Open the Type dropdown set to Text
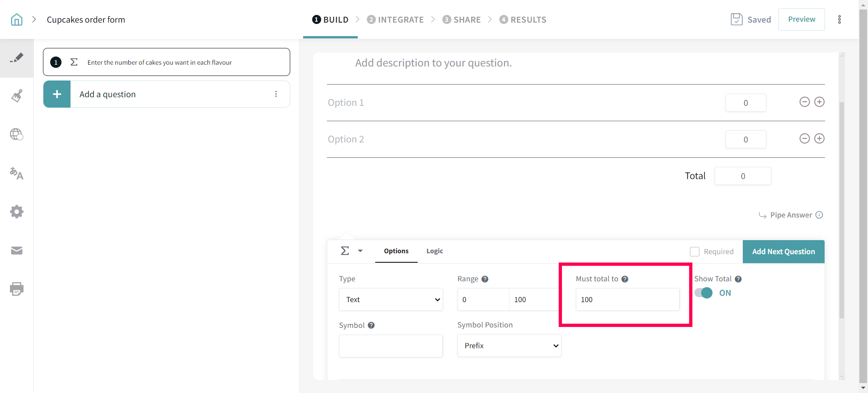Screen dimensions: 868x393 (x=391, y=299)
